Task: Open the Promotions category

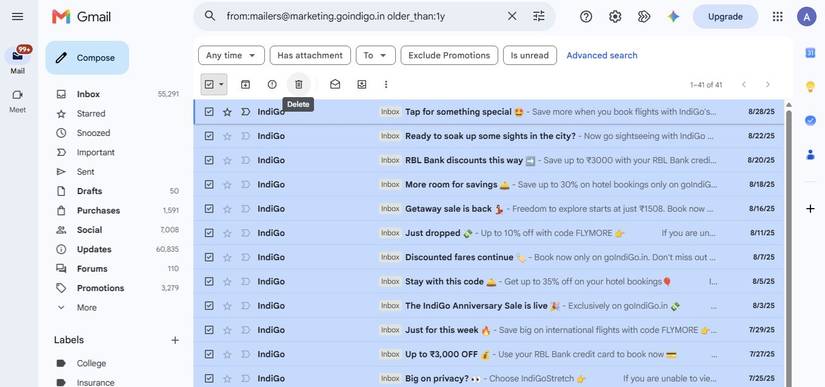Action: click(100, 288)
